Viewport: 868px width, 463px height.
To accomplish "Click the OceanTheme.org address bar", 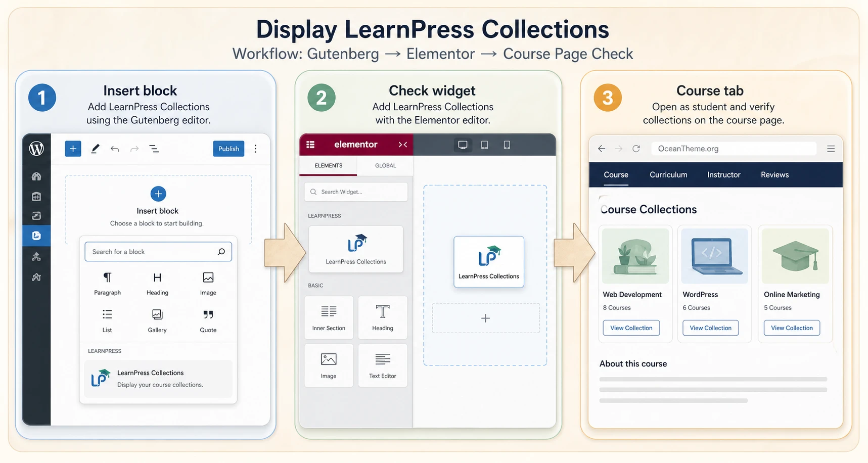I will click(x=734, y=149).
